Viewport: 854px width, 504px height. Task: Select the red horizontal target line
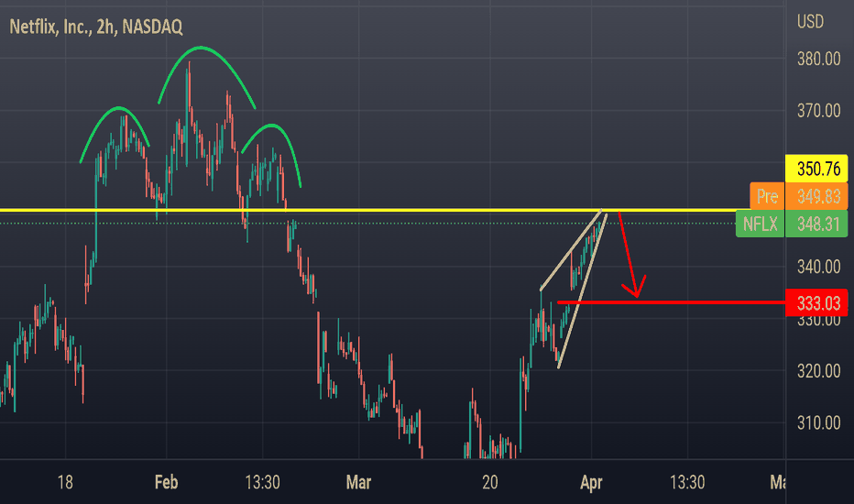[x=671, y=302]
